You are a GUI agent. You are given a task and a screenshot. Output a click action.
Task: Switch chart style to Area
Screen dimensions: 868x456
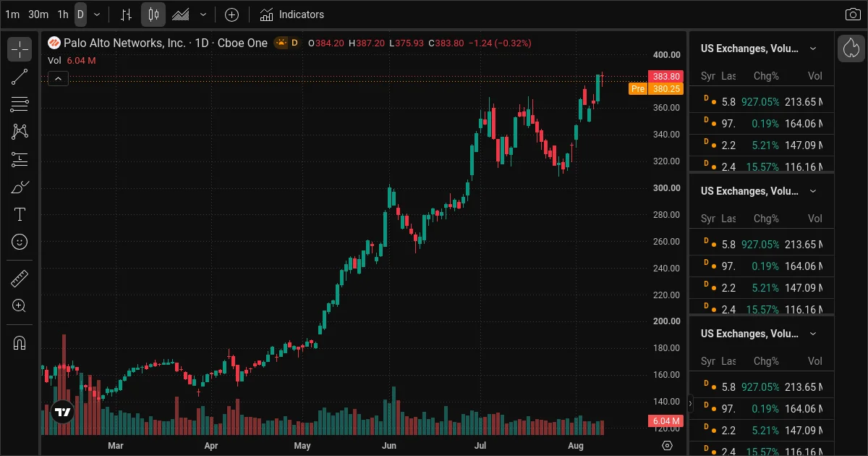click(x=182, y=14)
